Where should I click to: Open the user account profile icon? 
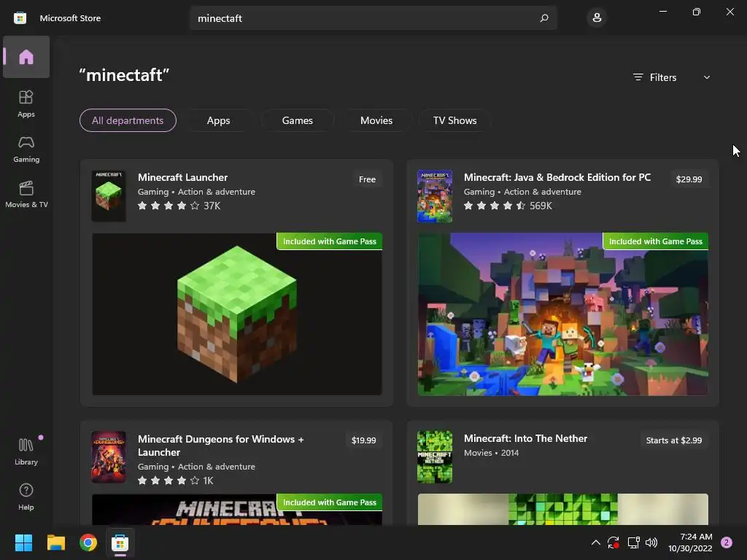(597, 18)
